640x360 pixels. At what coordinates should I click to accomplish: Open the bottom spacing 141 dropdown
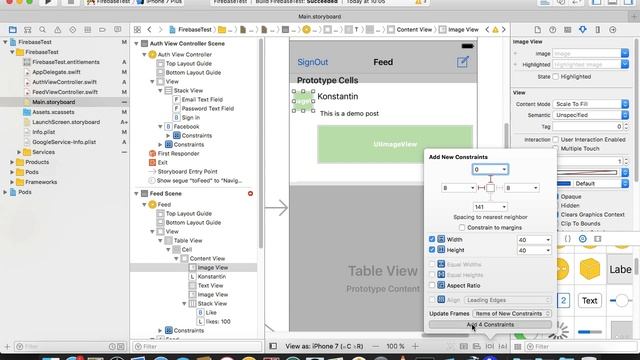504,207
